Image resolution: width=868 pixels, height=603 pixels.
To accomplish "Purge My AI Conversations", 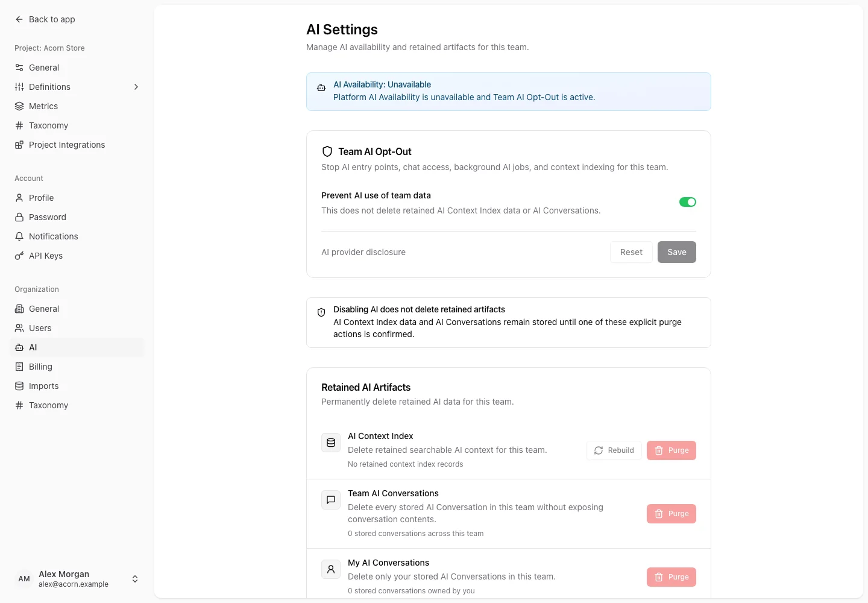I will pyautogui.click(x=671, y=577).
